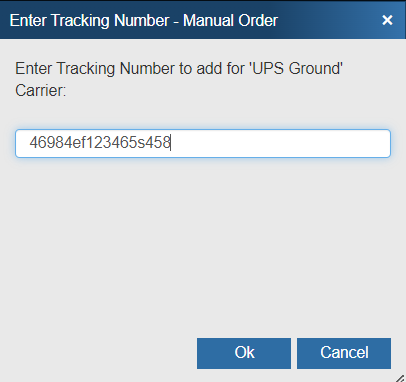Focus the tracking number input field
Screen dimensions: 406x382
coord(203,143)
